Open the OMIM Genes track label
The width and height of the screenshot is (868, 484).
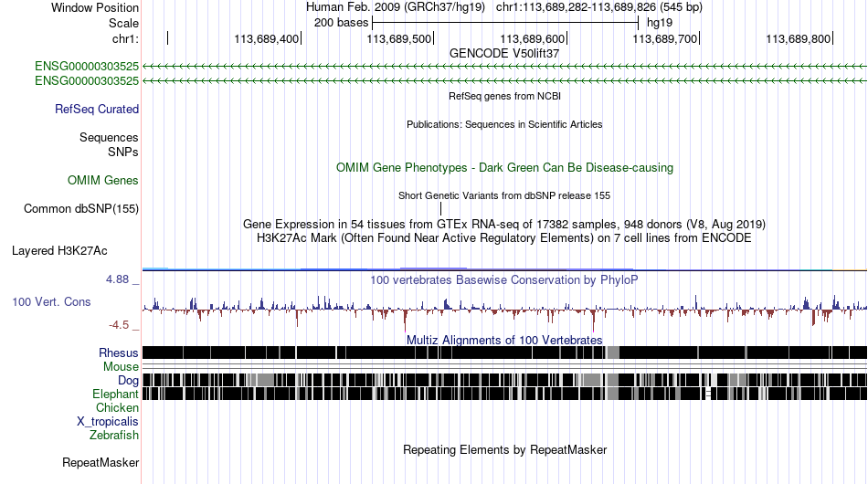click(102, 180)
